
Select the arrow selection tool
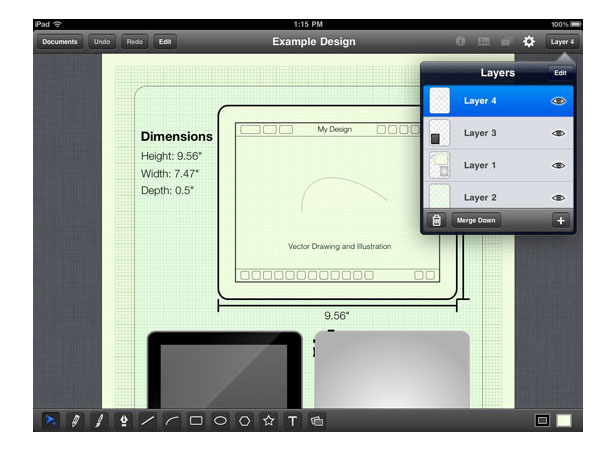[51, 421]
